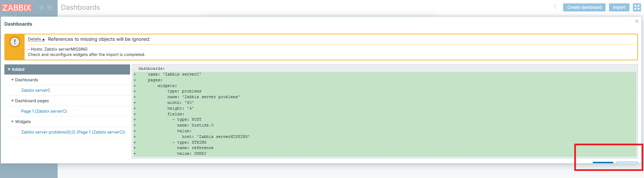Screen dimensions: 644x178
Task: Open the Zabbix serverC dashboard link
Action: tap(36, 90)
